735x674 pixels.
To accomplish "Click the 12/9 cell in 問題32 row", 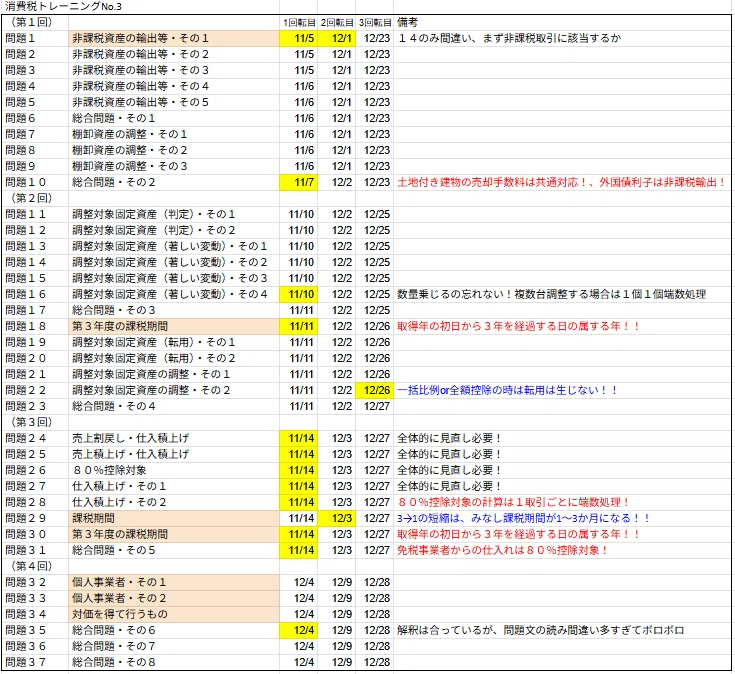I will [x=337, y=582].
